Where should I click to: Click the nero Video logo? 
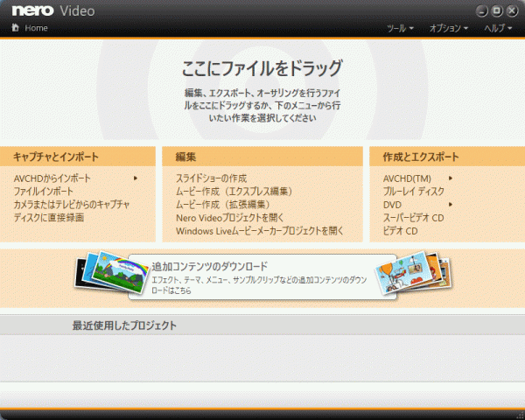(x=53, y=10)
